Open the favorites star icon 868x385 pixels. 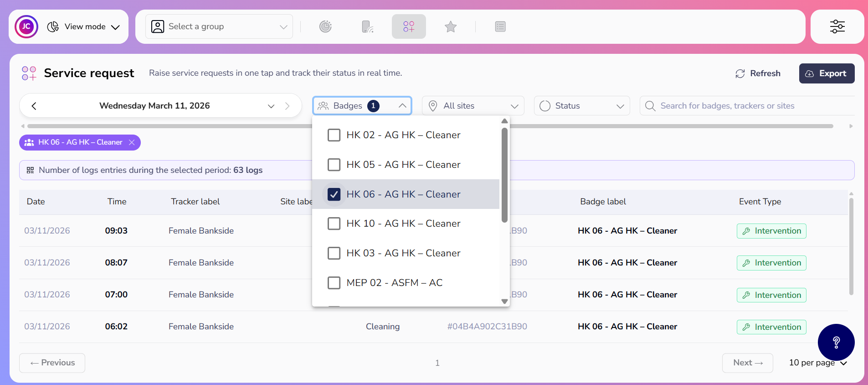click(x=450, y=26)
